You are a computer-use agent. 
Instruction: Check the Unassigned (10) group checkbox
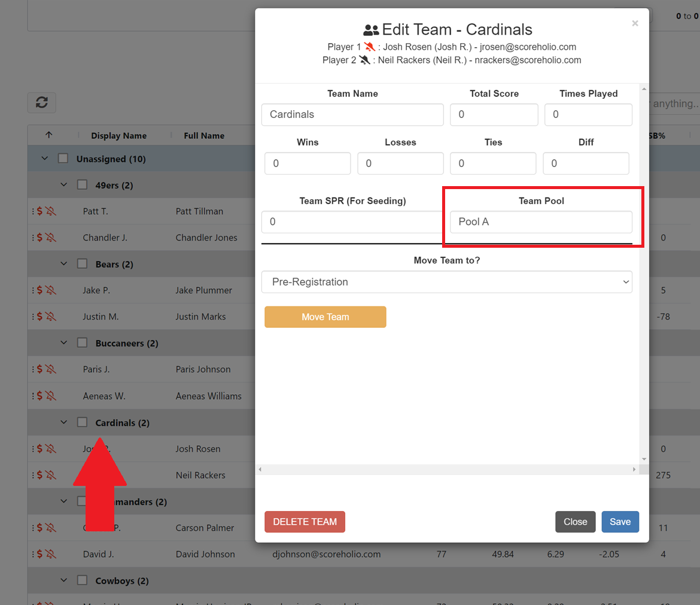[63, 159]
